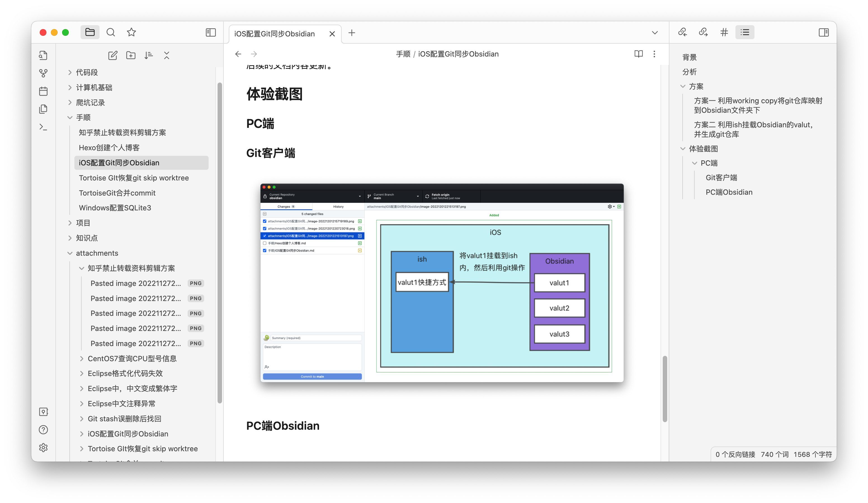Jump to Git客户端 in the outline
Screen dimensions: 868x503
click(x=721, y=178)
